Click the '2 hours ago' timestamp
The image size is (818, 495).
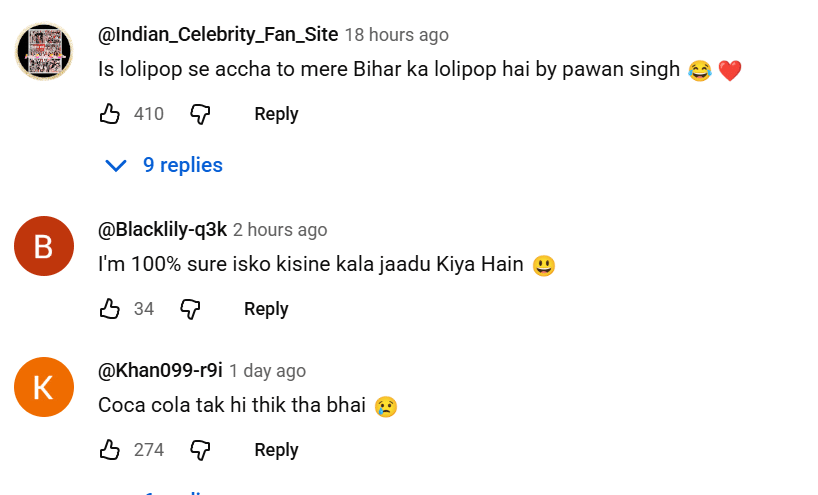(280, 230)
